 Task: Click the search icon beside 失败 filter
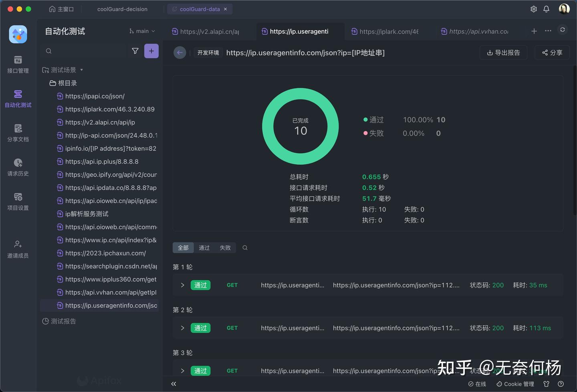pyautogui.click(x=245, y=248)
